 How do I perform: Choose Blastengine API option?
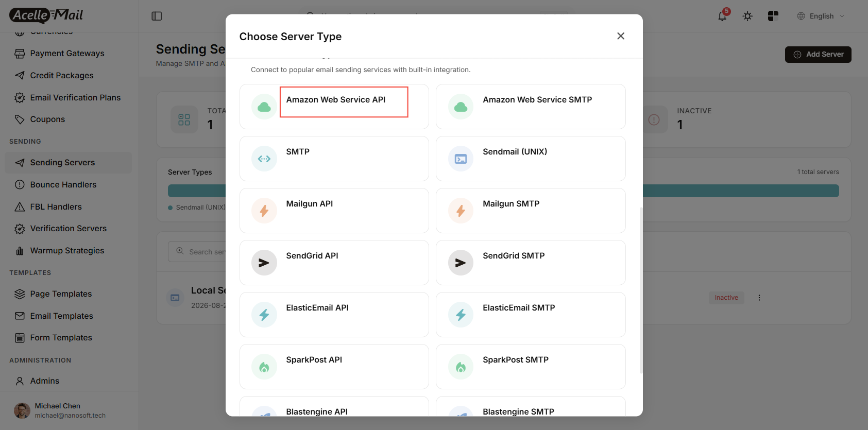[x=334, y=406]
